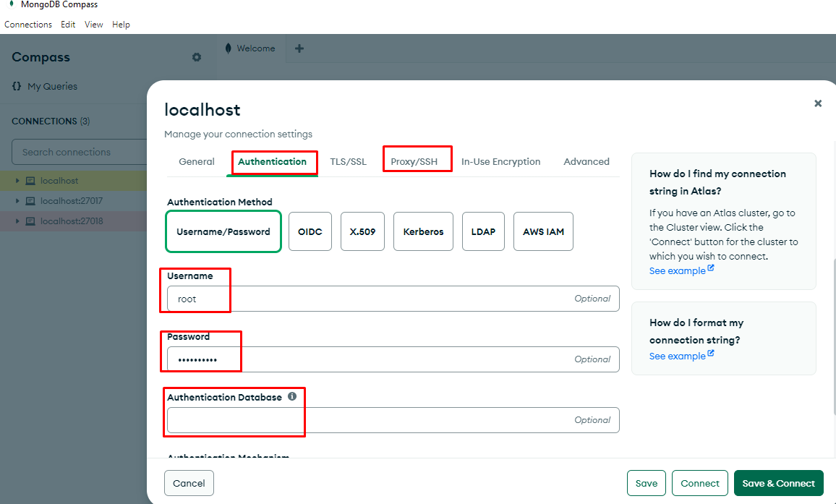Open the Proxy/SSH tab

pyautogui.click(x=414, y=161)
